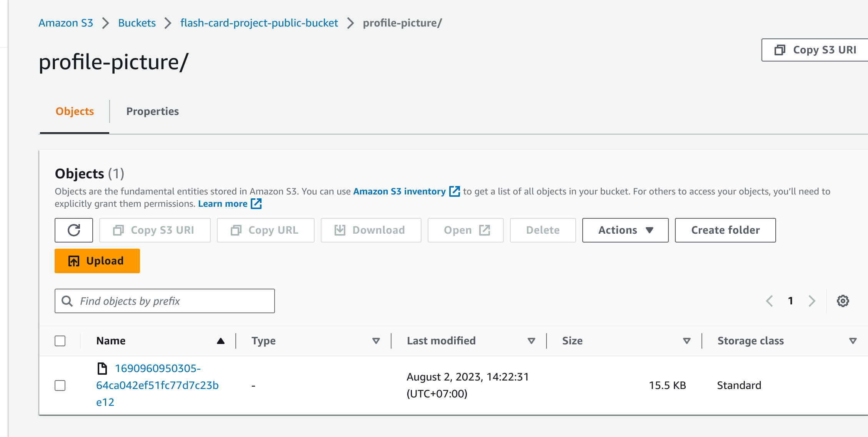
Task: Open the page preferences gear icon
Action: coord(842,301)
